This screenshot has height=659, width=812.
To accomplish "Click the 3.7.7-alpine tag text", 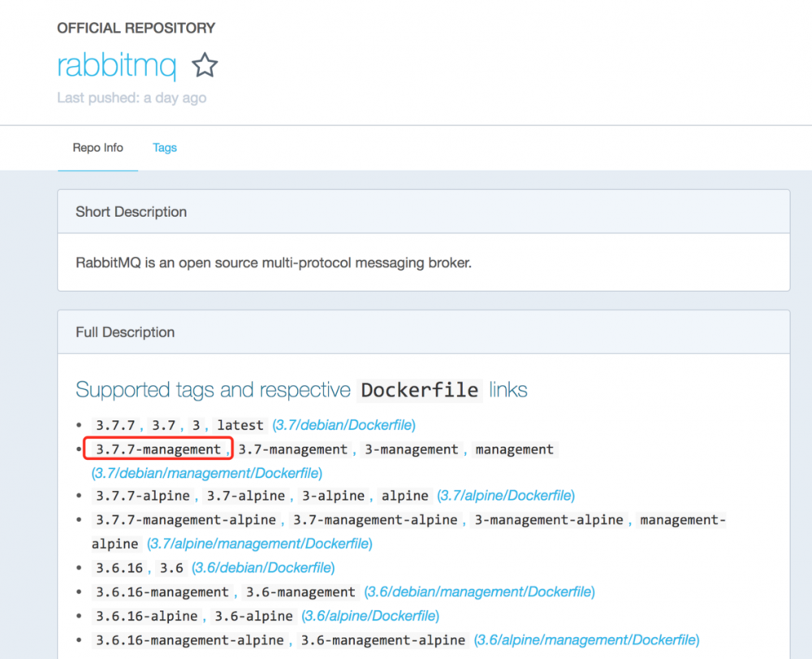I will [x=143, y=496].
